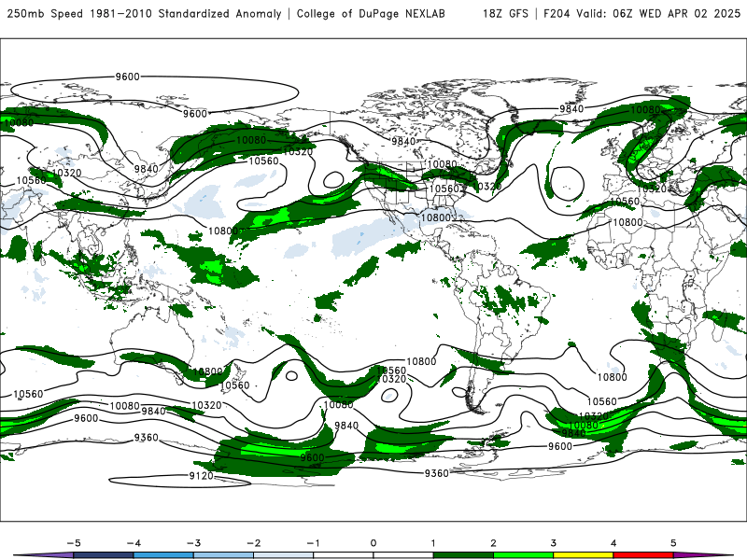Select the dark green color bar segment
The image size is (747, 560).
(463, 555)
